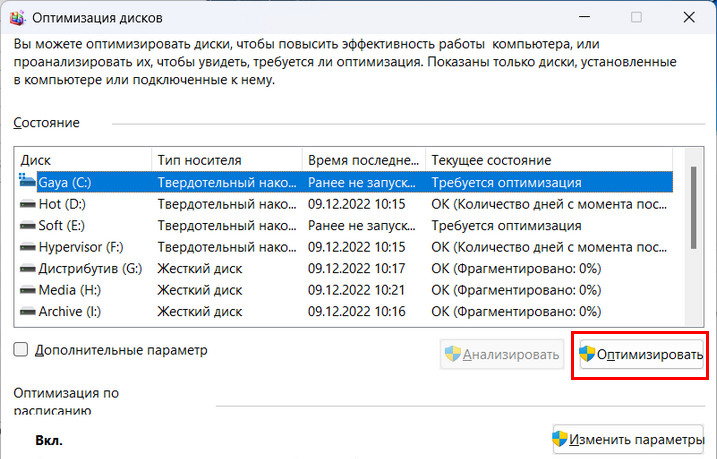This screenshot has width=717, height=459.
Task: Select the Soft (E:) drive row
Action: coord(346,225)
